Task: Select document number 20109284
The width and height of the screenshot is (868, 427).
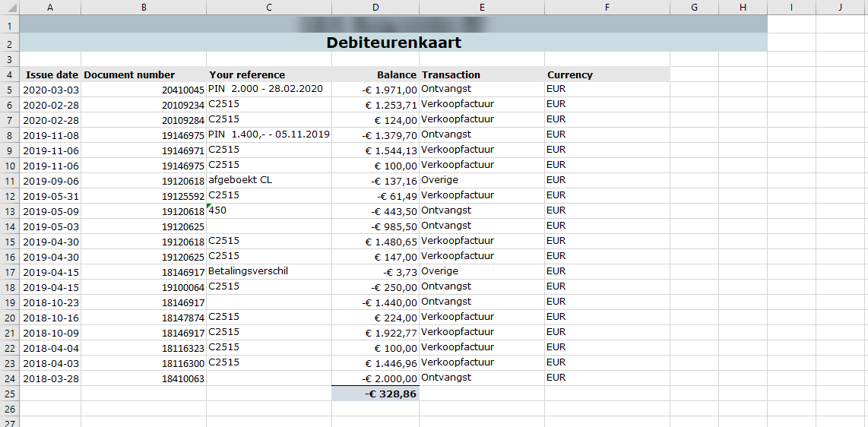Action: 144,120
